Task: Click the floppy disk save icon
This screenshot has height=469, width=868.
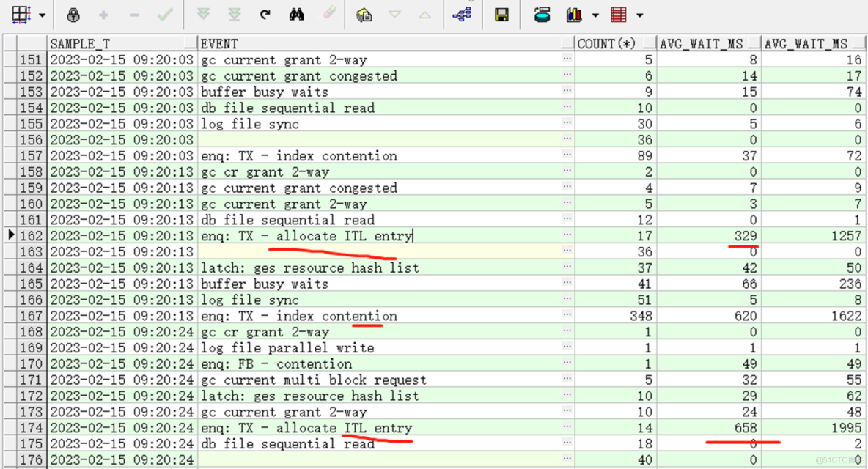Action: tap(502, 15)
